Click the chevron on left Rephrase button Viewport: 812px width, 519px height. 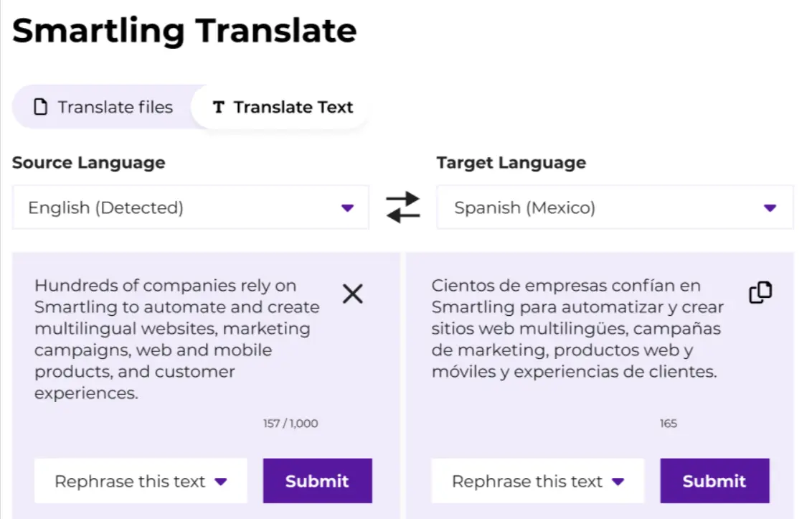click(222, 481)
